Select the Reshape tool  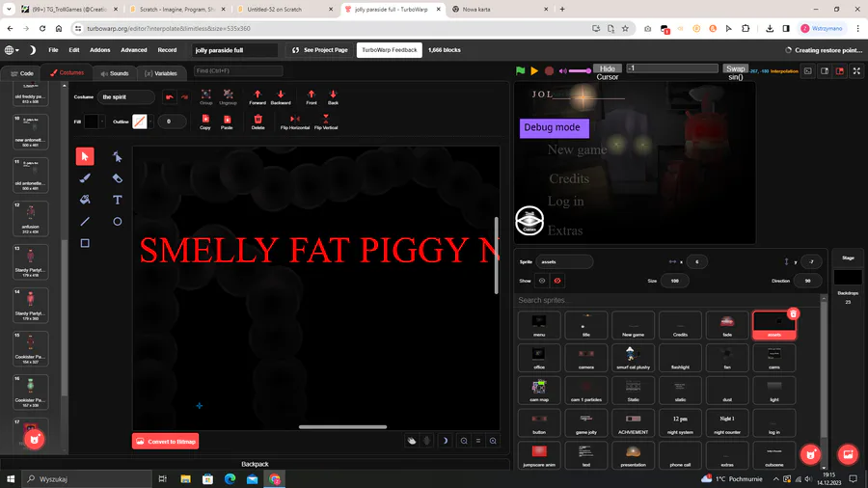click(x=118, y=156)
